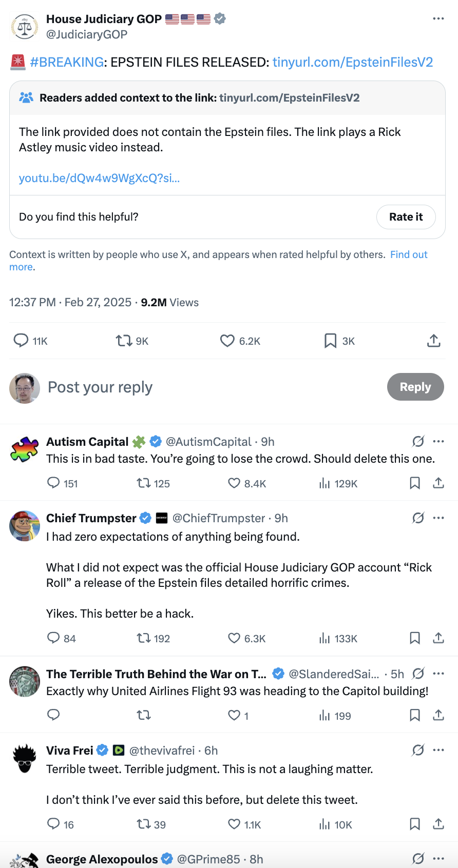Click the Post your reply field
The width and height of the screenshot is (458, 868).
205,387
